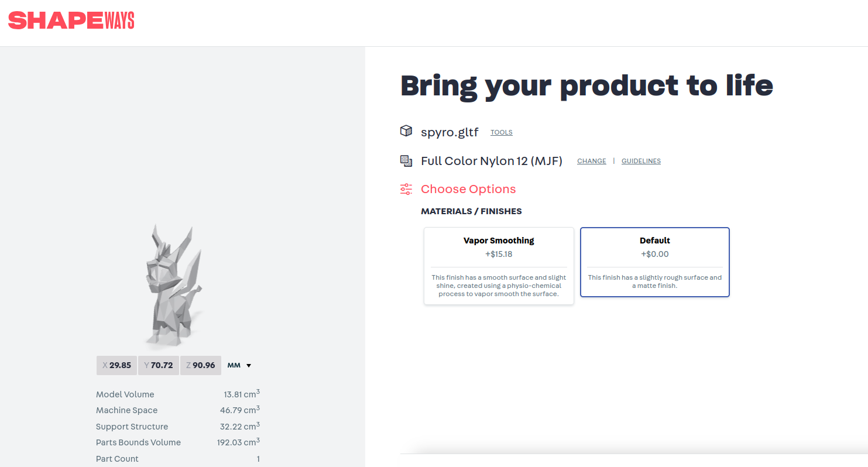Click the Model Volume value 13.81 cm³
Screen dimensions: 868x467
(242, 394)
